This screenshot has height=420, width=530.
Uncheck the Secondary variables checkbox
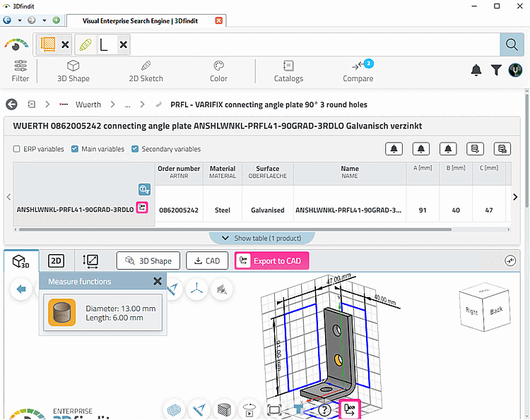pos(135,149)
